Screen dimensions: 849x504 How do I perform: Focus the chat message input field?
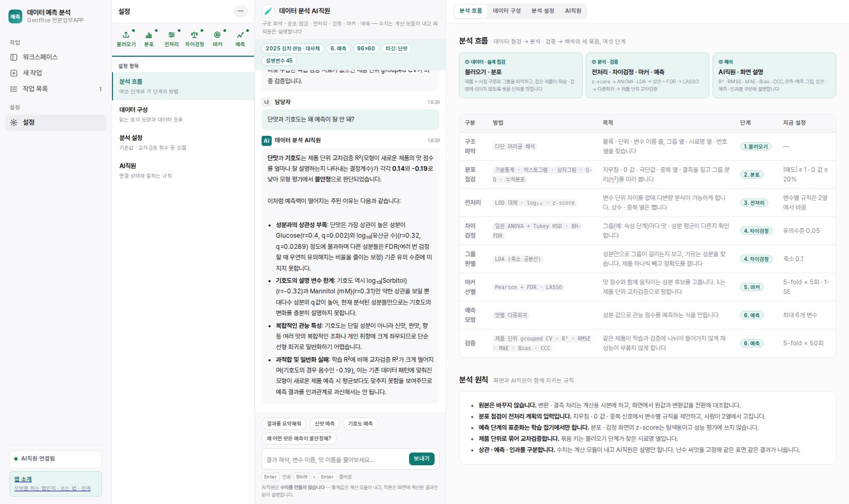(x=335, y=459)
